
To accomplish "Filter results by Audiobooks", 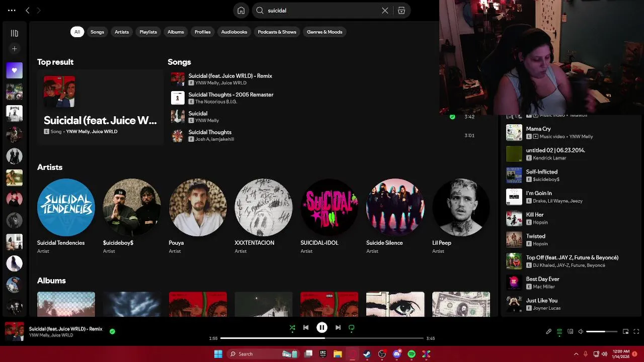I will [234, 32].
